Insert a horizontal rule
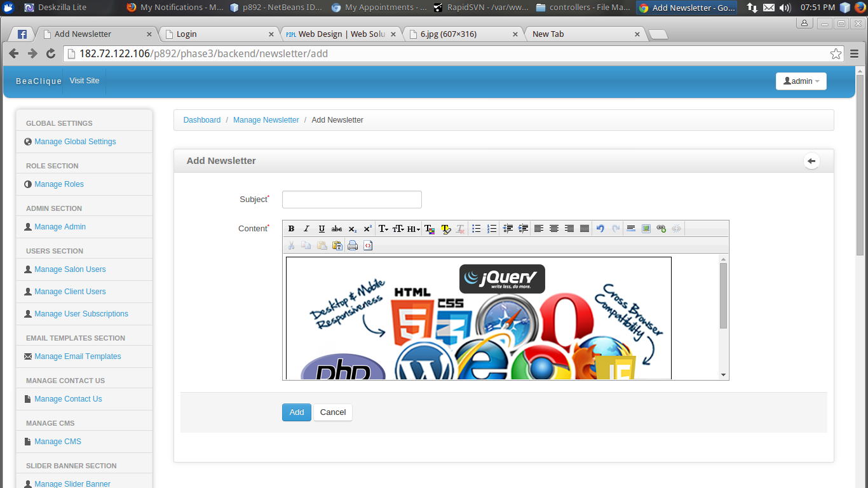 pyautogui.click(x=631, y=229)
